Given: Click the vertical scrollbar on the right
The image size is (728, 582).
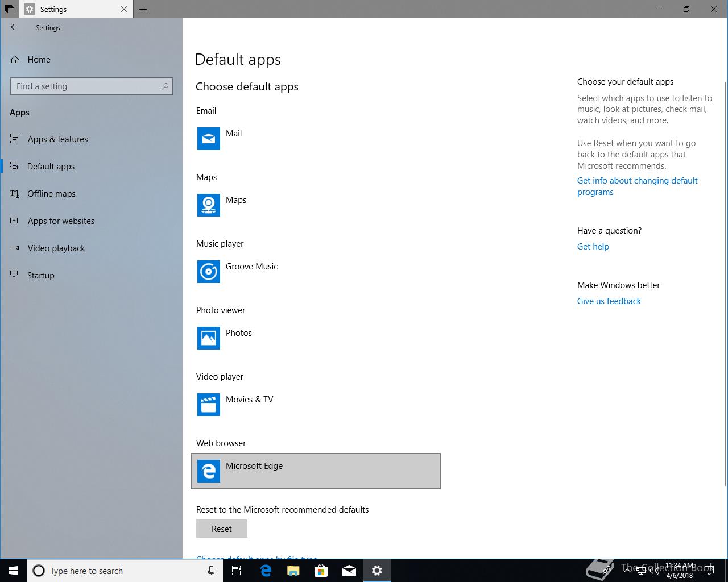Looking at the screenshot, I should pyautogui.click(x=725, y=284).
